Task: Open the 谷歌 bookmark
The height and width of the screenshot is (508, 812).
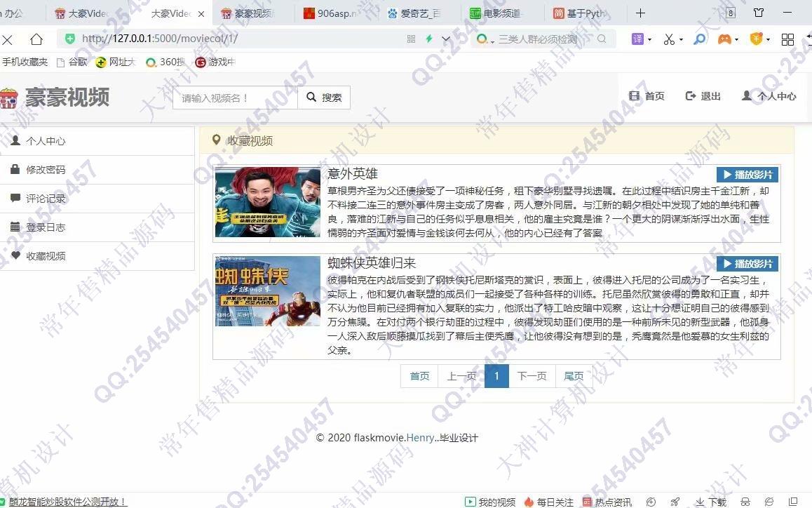Action: (x=72, y=62)
